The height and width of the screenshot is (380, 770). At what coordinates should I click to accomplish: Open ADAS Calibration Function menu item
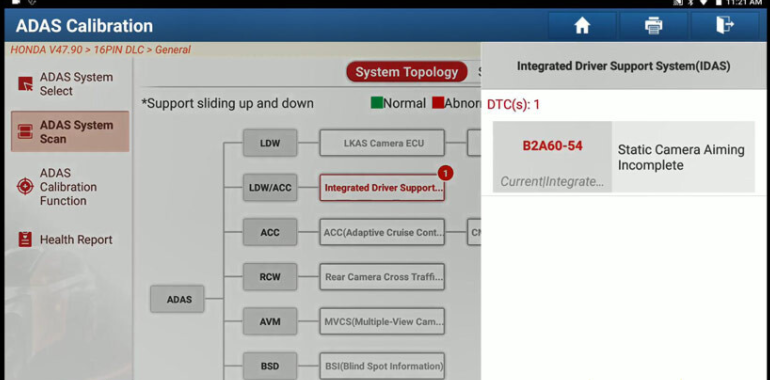click(x=70, y=187)
